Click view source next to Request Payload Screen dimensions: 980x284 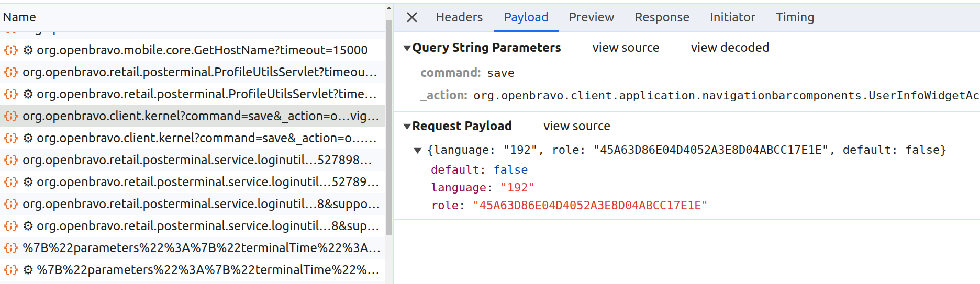pos(576,126)
